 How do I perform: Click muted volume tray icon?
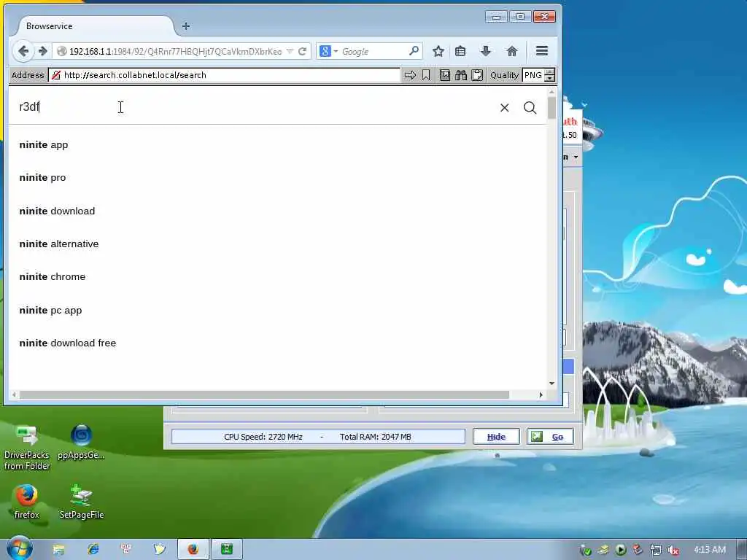pos(673,551)
